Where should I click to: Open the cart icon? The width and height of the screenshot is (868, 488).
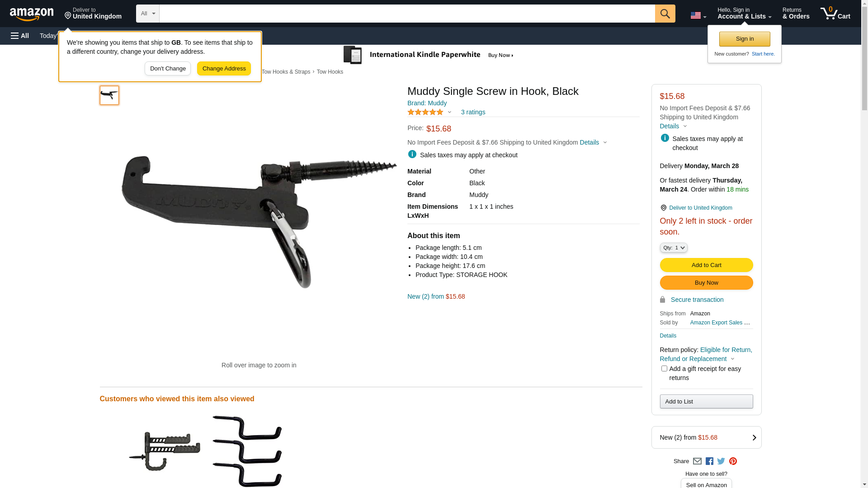click(835, 14)
